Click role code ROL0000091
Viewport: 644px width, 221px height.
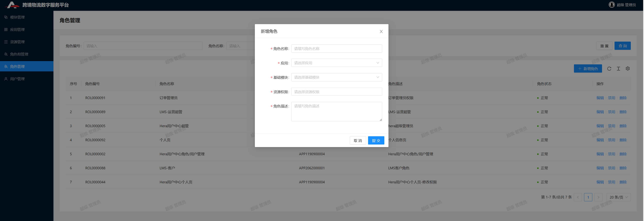(95, 98)
